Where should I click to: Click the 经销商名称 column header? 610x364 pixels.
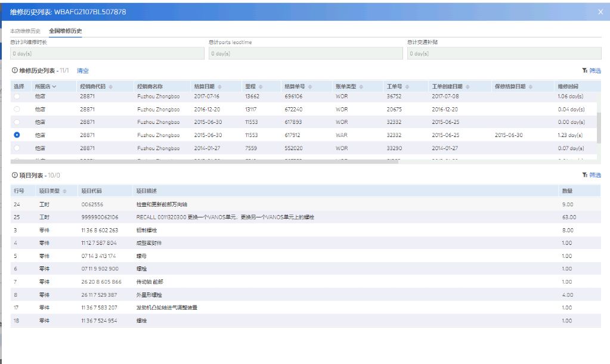click(150, 86)
